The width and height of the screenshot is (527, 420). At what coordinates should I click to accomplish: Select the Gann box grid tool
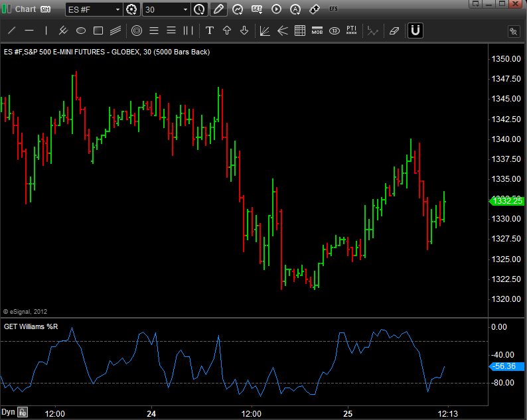(300, 31)
